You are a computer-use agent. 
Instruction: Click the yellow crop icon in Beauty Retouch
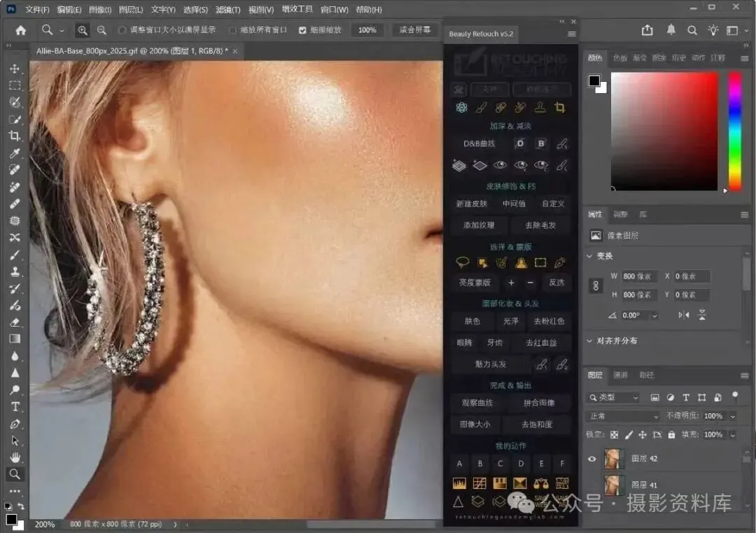560,107
